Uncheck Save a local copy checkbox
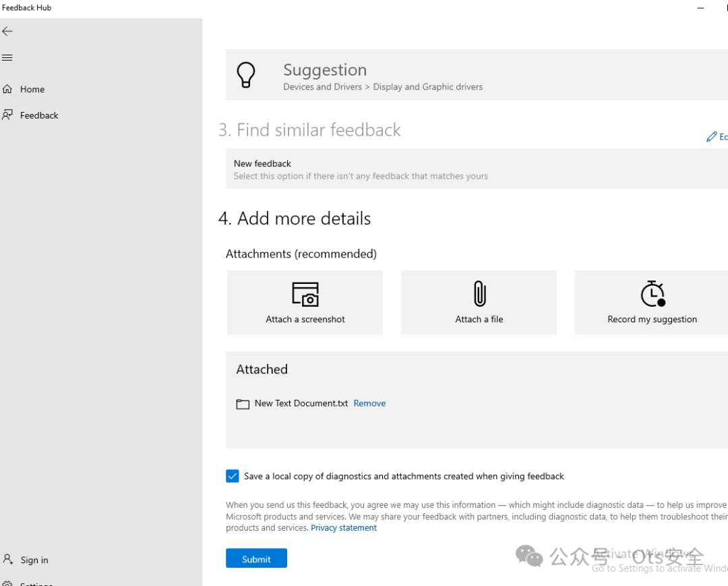The image size is (728, 586). [233, 476]
